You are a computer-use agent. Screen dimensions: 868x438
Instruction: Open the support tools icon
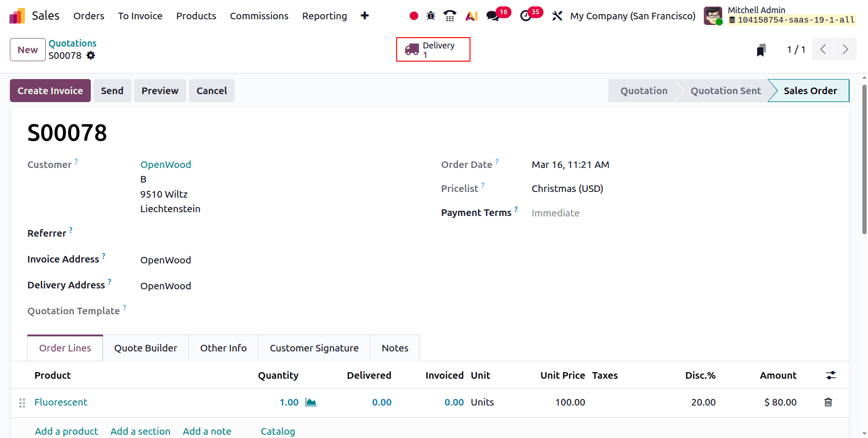557,16
